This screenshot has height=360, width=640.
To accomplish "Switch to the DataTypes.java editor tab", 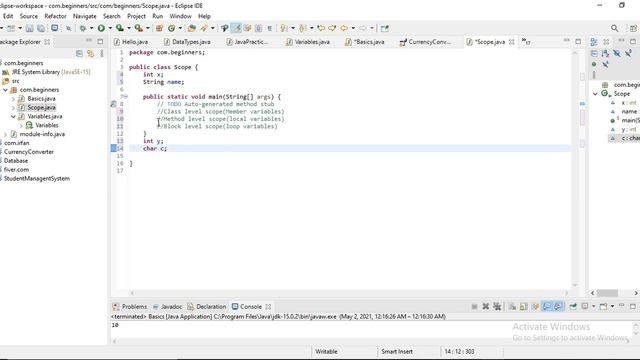I will (x=187, y=42).
